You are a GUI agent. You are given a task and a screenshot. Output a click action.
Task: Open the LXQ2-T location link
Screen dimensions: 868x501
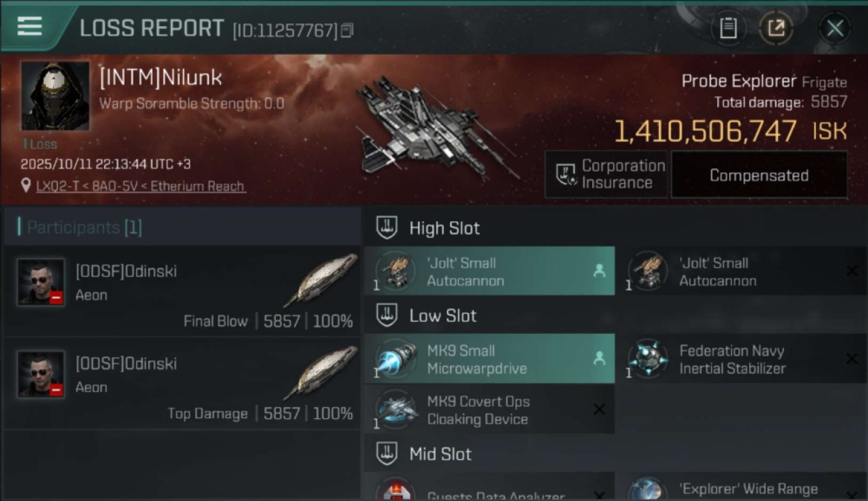point(141,186)
